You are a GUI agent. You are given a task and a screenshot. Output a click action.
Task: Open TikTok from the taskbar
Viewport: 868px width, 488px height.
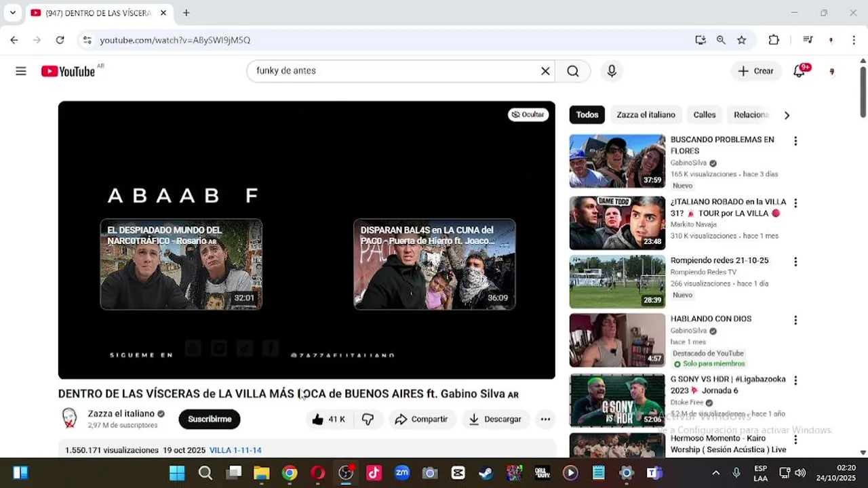click(x=374, y=473)
